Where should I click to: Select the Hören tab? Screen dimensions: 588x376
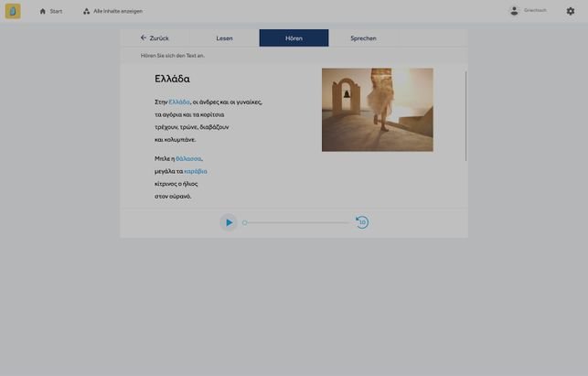(294, 38)
